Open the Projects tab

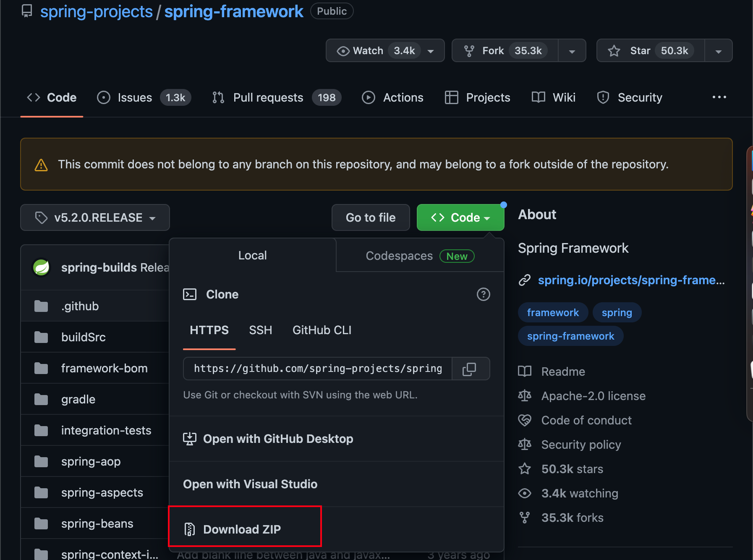[478, 97]
